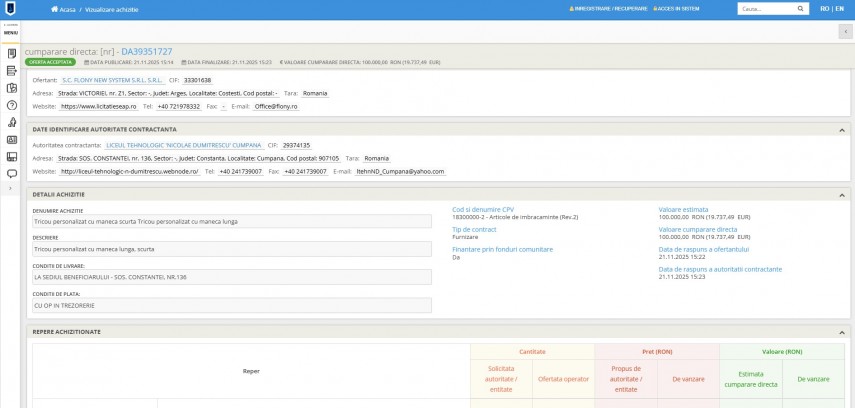Open the MENU item in sidebar
This screenshot has width=855, height=408.
[11, 31]
